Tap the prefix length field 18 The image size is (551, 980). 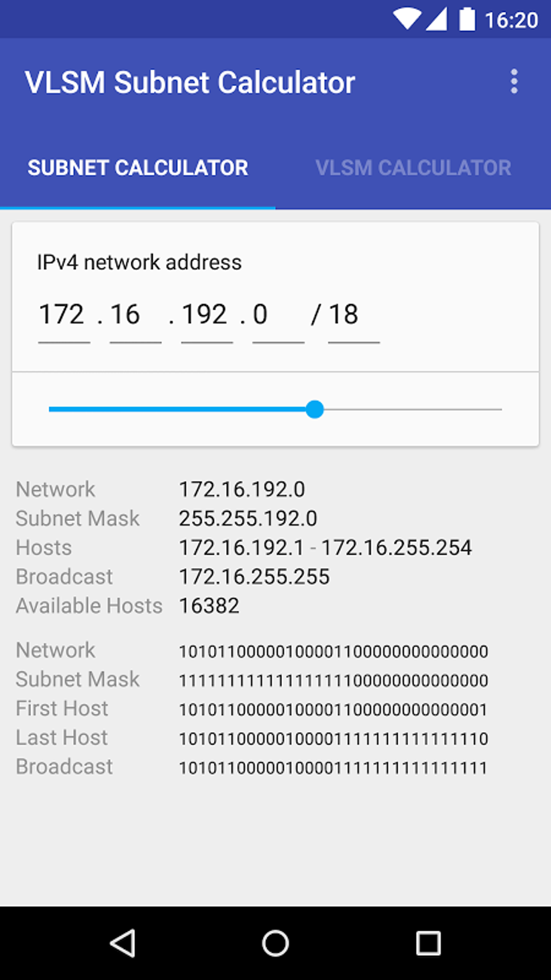pos(353,315)
